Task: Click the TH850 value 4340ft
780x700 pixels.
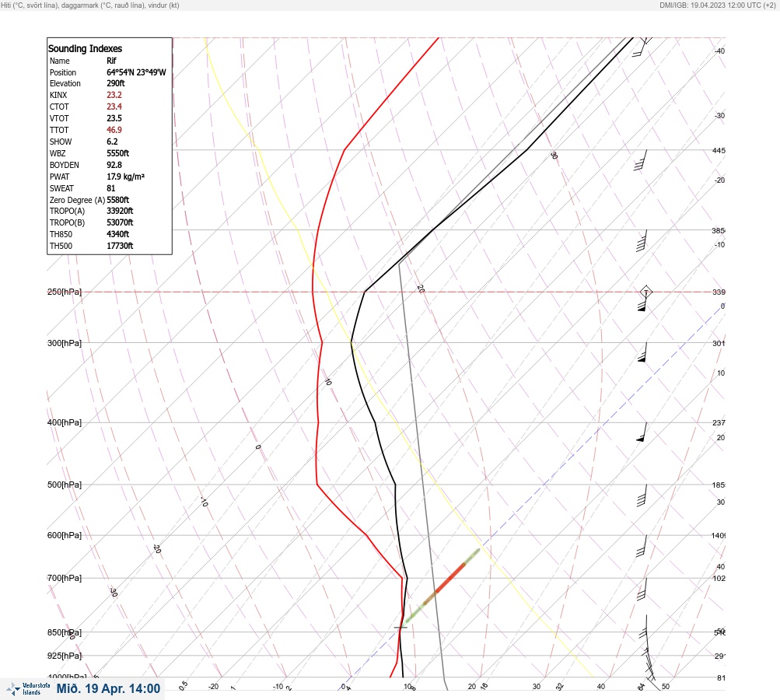Action: [x=118, y=234]
